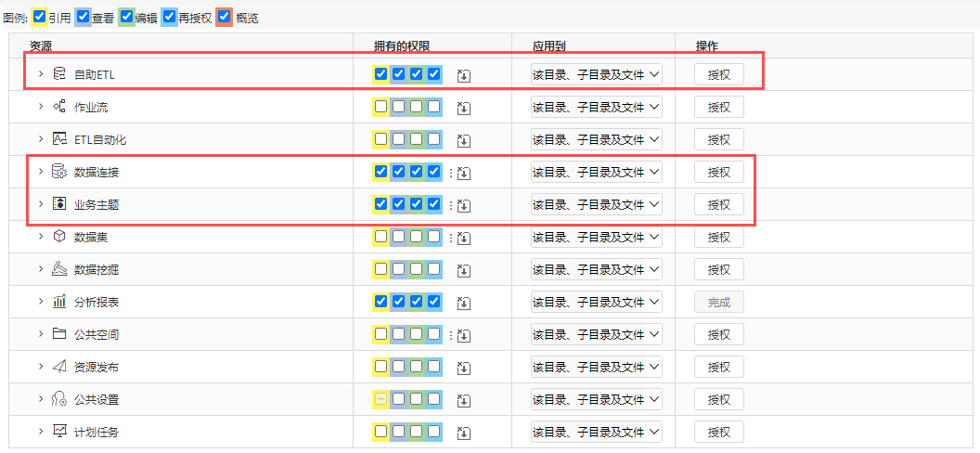Click the 作业流 workflow icon
Viewport: 980px width, 453px height.
(59, 107)
